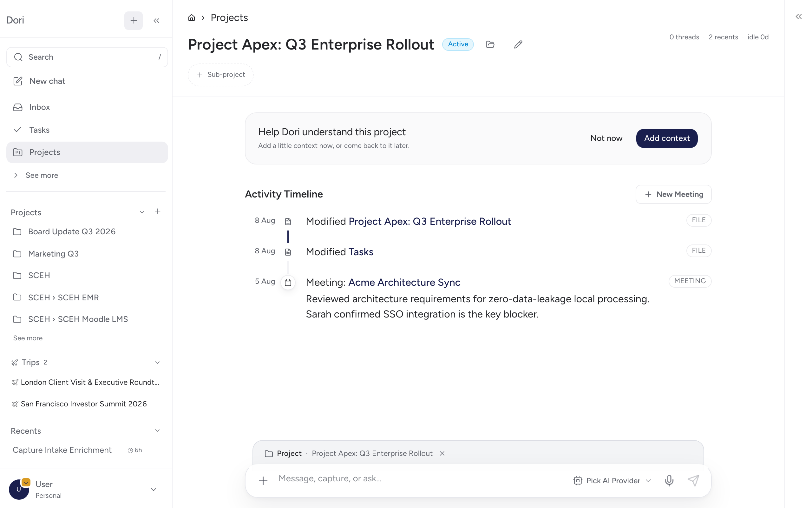
Task: Toggle the right panel double chevron
Action: pos(799,17)
